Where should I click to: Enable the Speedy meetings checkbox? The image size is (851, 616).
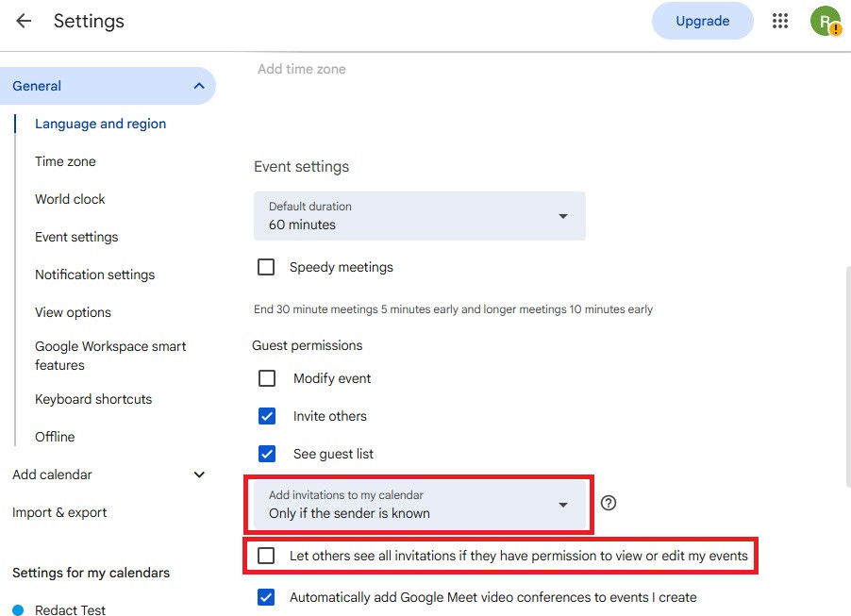tap(266, 267)
